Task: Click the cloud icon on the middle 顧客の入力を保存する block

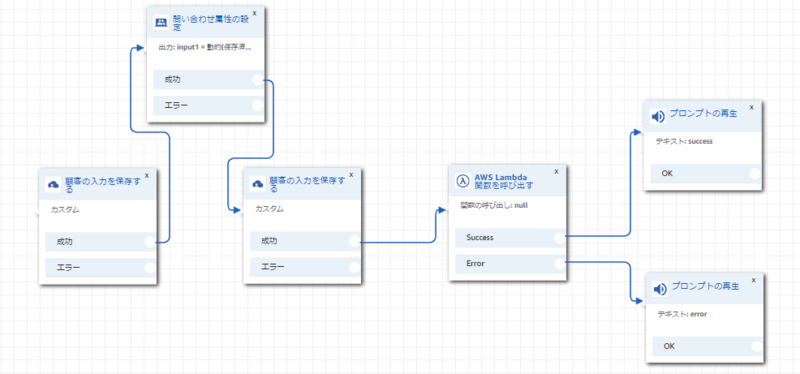Action: (258, 184)
